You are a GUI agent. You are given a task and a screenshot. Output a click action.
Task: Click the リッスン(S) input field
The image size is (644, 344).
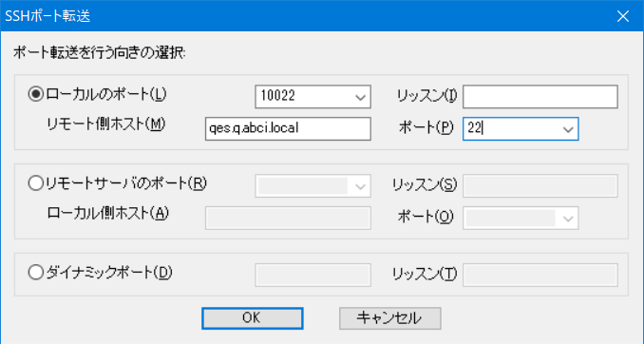tap(540, 185)
